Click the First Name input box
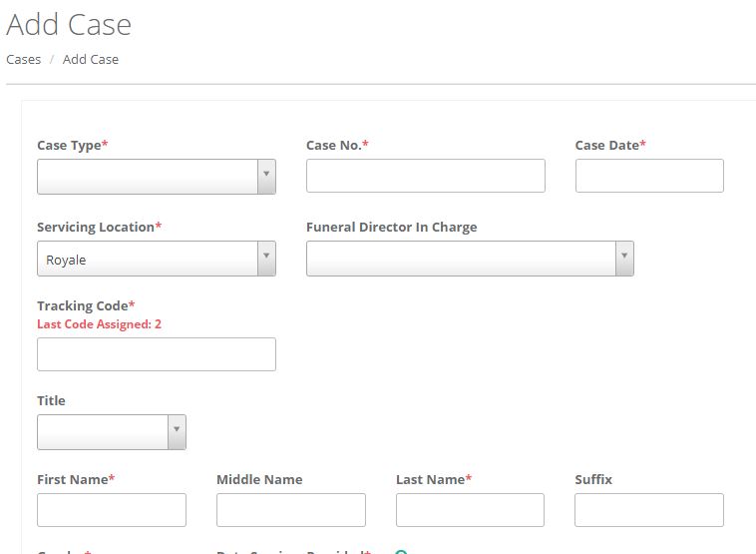The height and width of the screenshot is (554, 756). tap(111, 509)
